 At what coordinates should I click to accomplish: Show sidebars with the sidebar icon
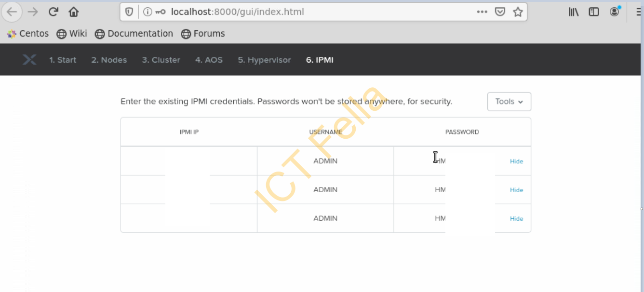tap(594, 12)
